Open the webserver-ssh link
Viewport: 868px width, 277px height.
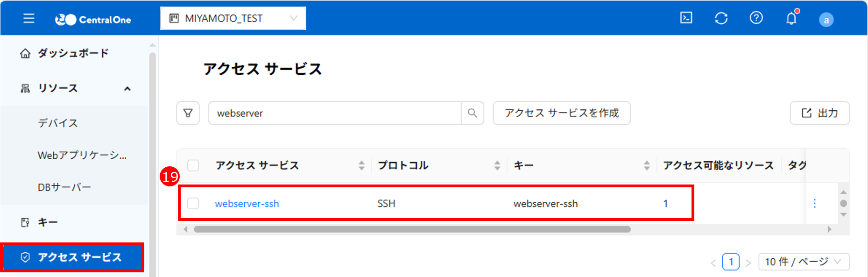pyautogui.click(x=247, y=204)
